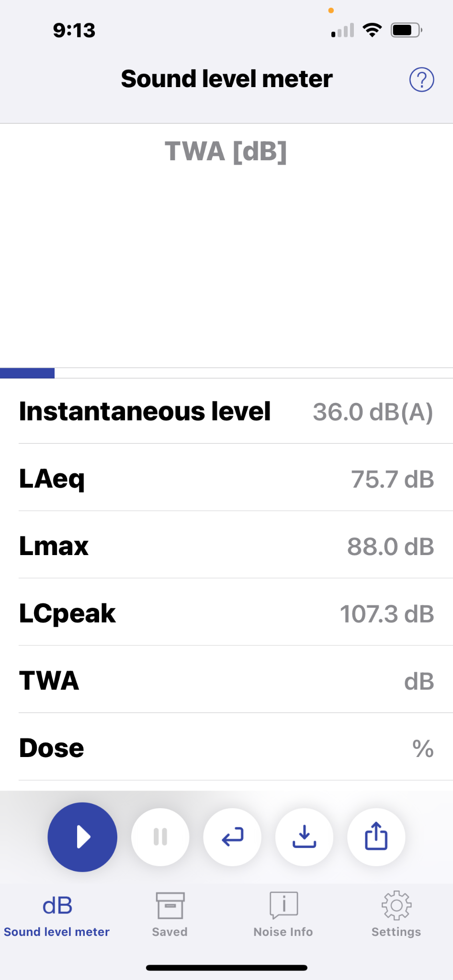Image resolution: width=453 pixels, height=980 pixels.
Task: Save measurement with the download icon
Action: click(304, 837)
